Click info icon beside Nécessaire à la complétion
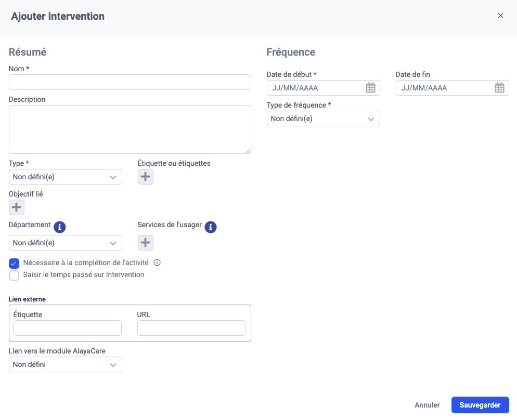517x420 pixels. pos(157,262)
